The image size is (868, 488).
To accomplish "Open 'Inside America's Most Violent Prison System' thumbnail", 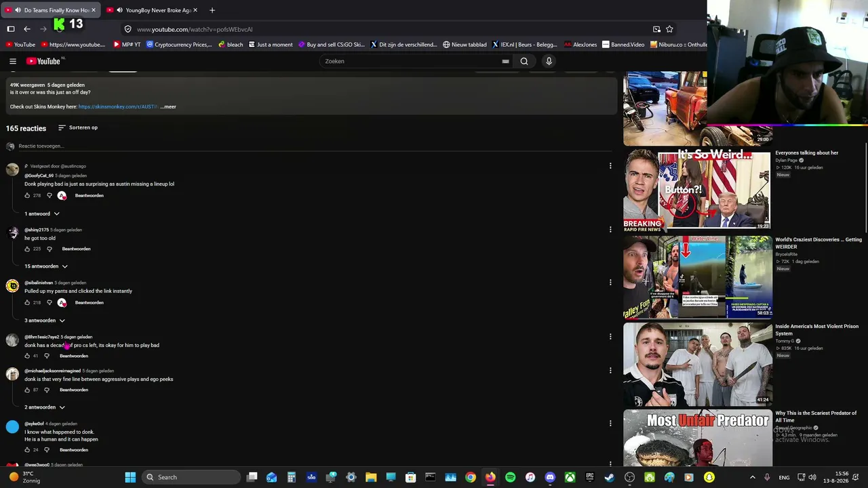I will 698,363.
